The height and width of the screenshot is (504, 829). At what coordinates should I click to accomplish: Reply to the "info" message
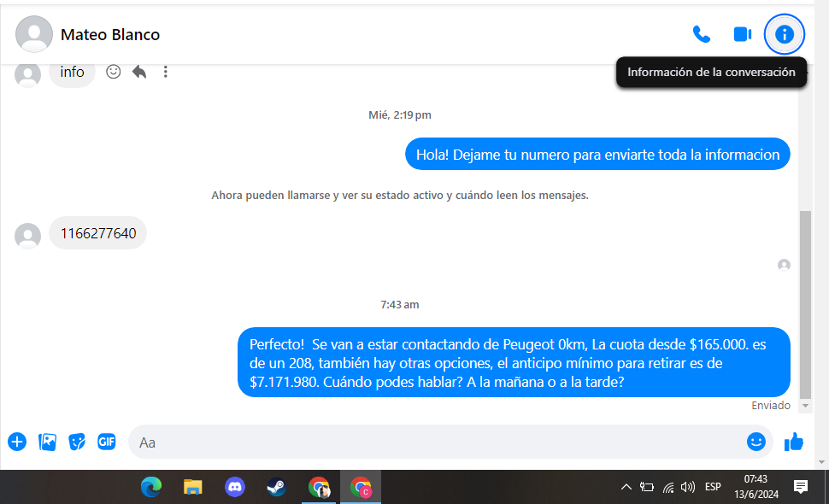pos(139,72)
